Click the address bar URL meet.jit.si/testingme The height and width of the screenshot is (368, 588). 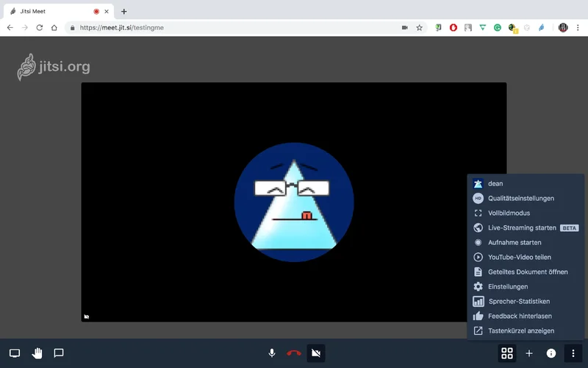click(121, 27)
